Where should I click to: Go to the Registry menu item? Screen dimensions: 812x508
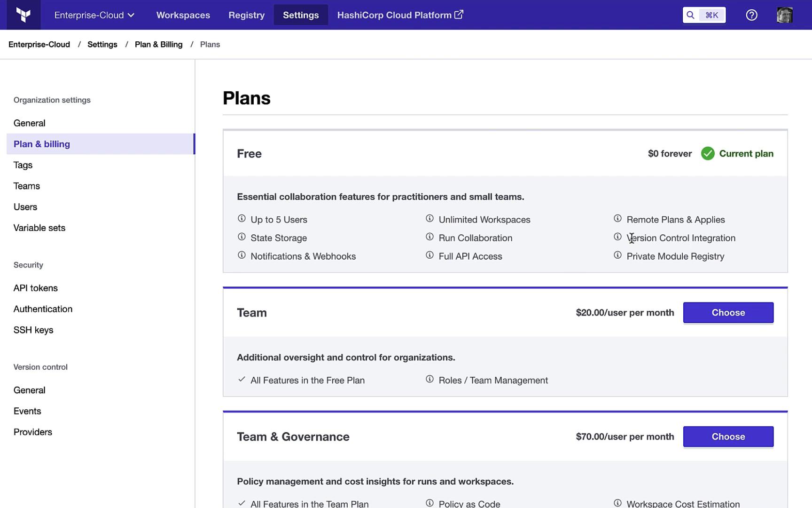pyautogui.click(x=246, y=15)
